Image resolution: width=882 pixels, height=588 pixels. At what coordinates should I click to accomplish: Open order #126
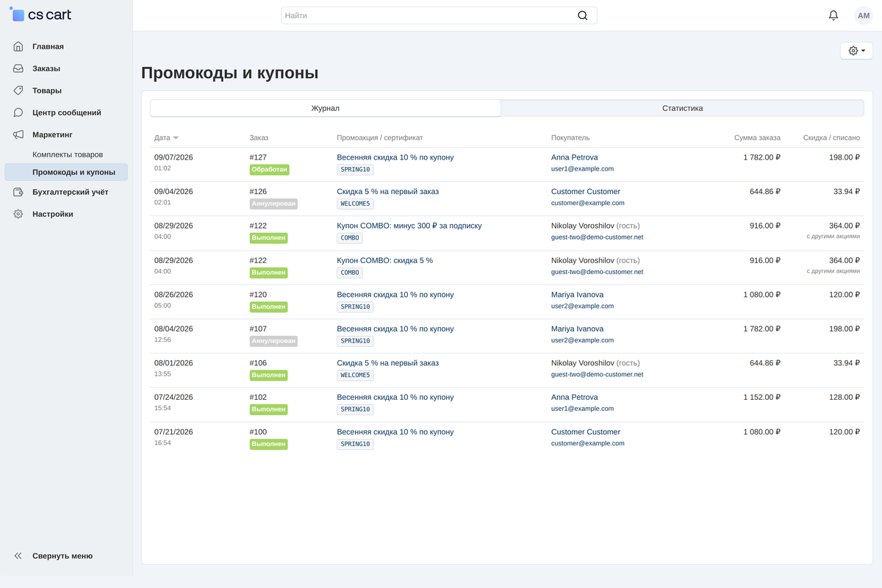[258, 192]
